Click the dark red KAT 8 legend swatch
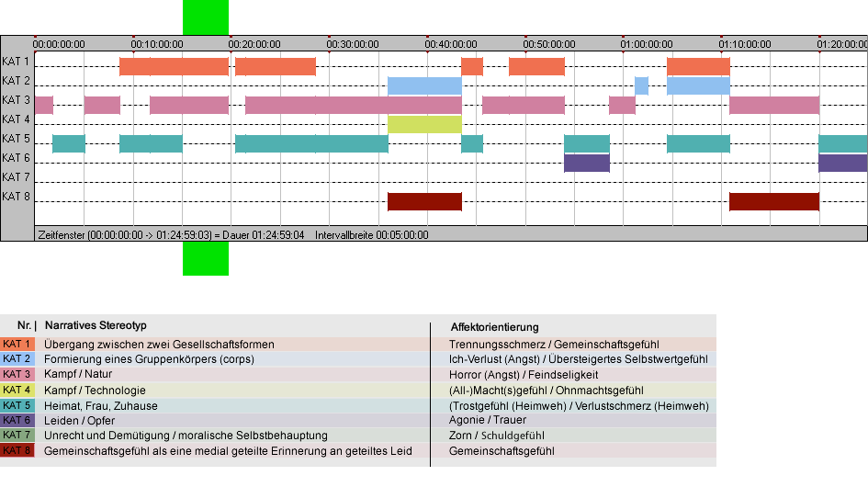 click(x=17, y=450)
